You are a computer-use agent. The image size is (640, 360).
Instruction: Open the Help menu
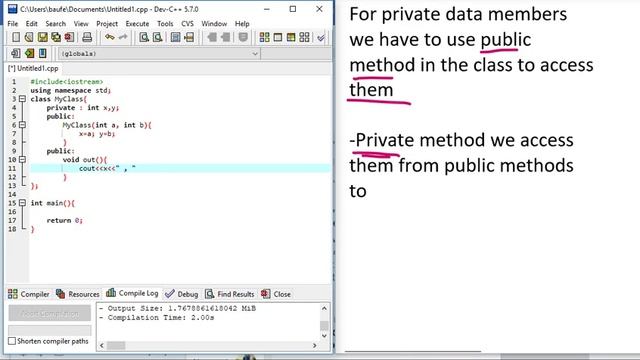[x=242, y=24]
